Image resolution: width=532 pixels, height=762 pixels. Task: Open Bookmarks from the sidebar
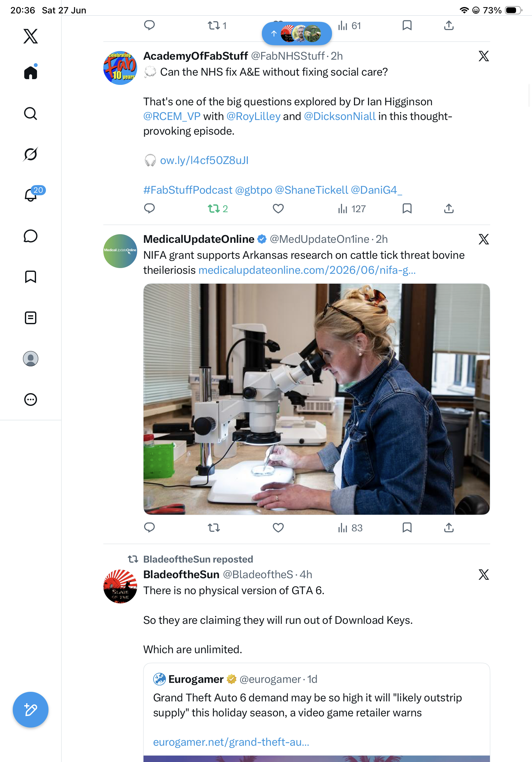tap(31, 277)
